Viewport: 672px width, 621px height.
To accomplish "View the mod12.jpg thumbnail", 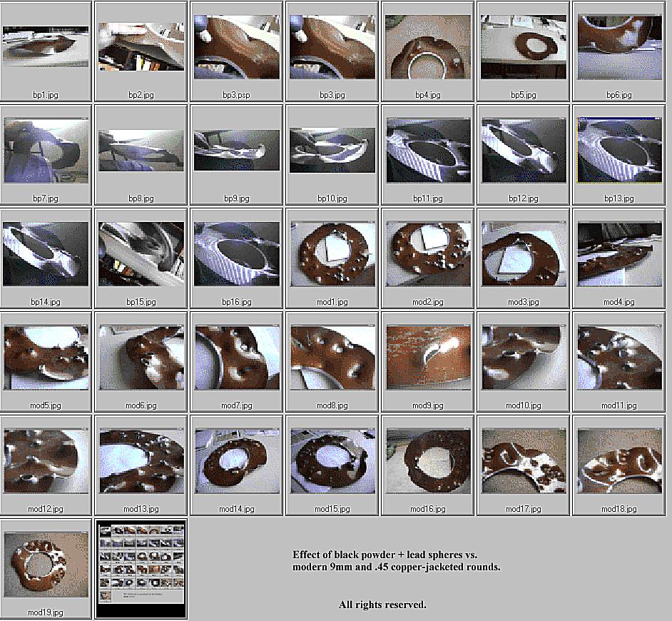I will 46,461.
